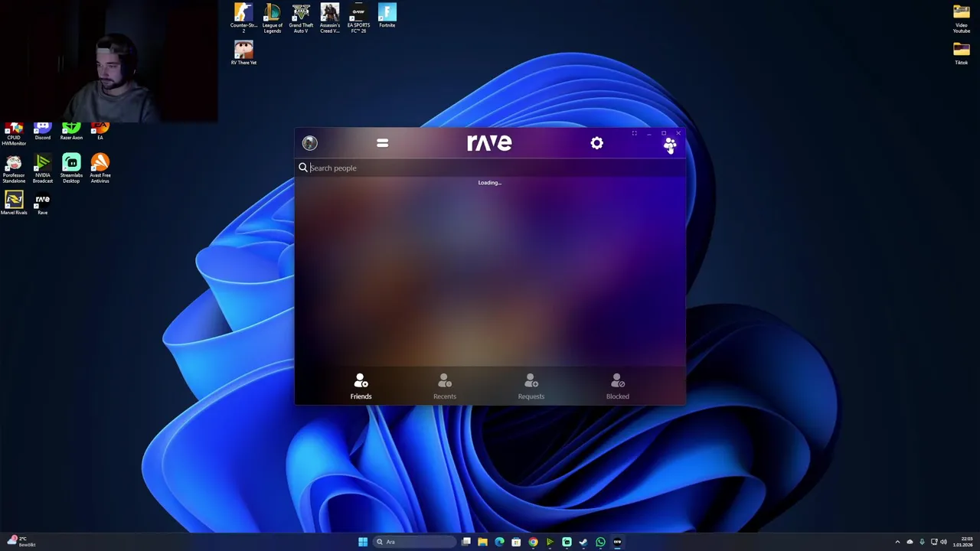Open WhatsApp from the taskbar

(600, 542)
